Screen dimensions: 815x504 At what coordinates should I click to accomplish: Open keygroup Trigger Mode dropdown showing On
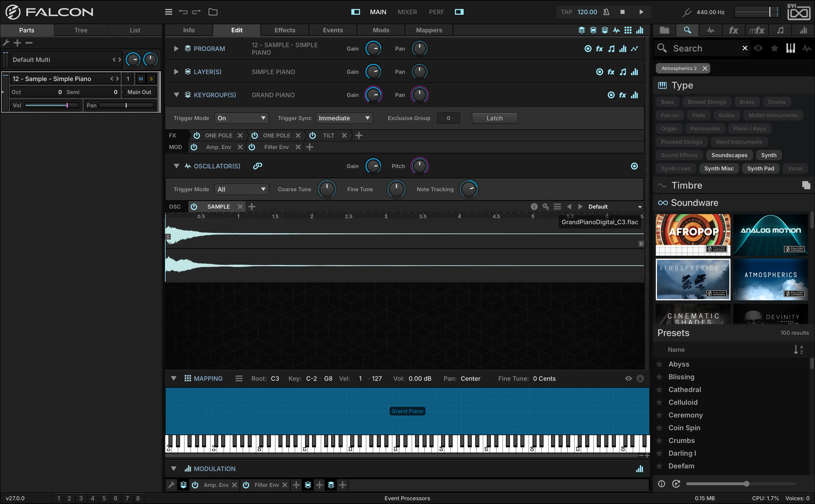pyautogui.click(x=241, y=118)
